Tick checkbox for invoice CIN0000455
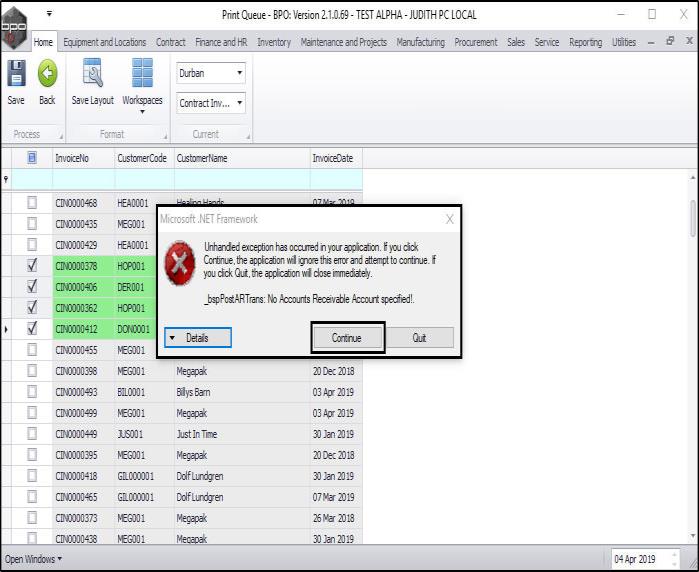The width and height of the screenshot is (699, 572). click(x=32, y=350)
